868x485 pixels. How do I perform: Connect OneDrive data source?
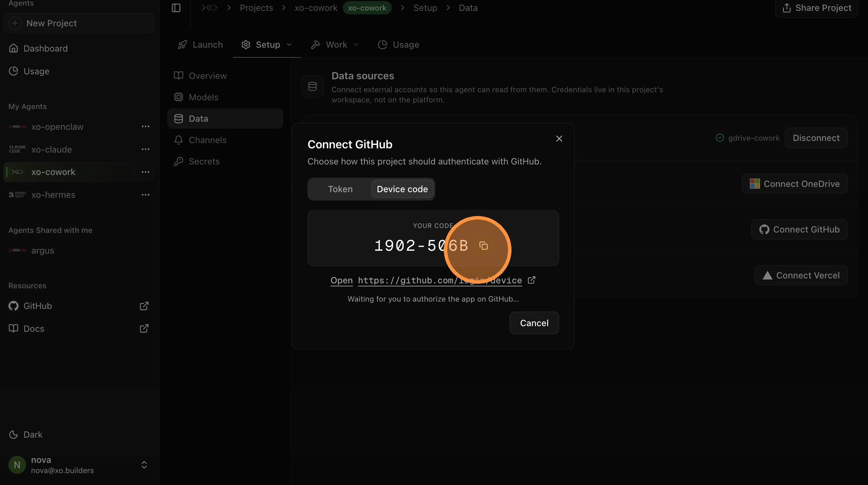794,184
